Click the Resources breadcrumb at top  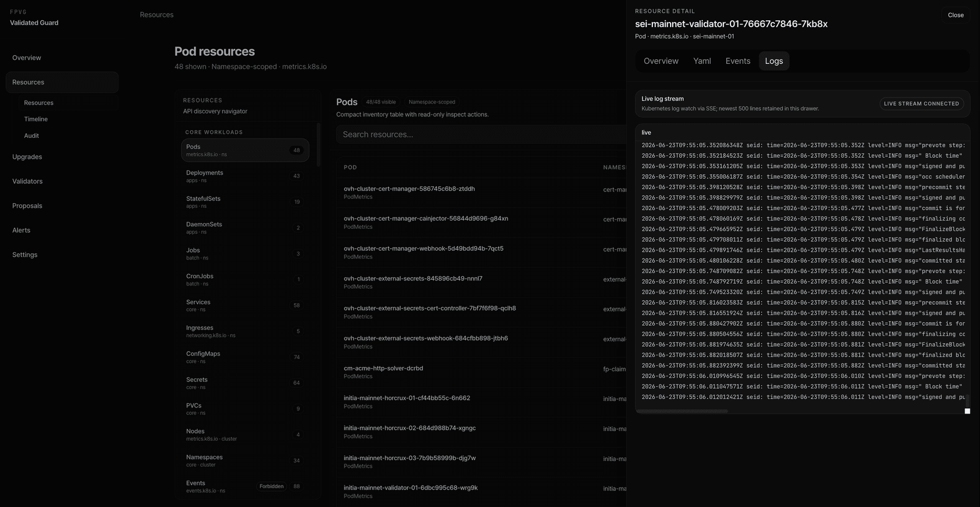(157, 15)
